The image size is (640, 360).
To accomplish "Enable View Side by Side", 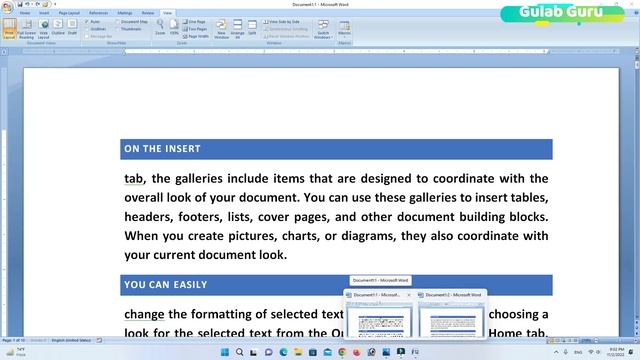I will (x=282, y=22).
